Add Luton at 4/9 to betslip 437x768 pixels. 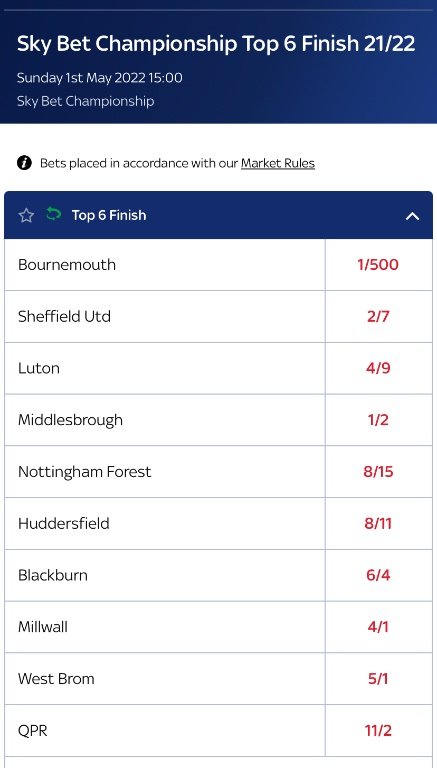(x=378, y=368)
